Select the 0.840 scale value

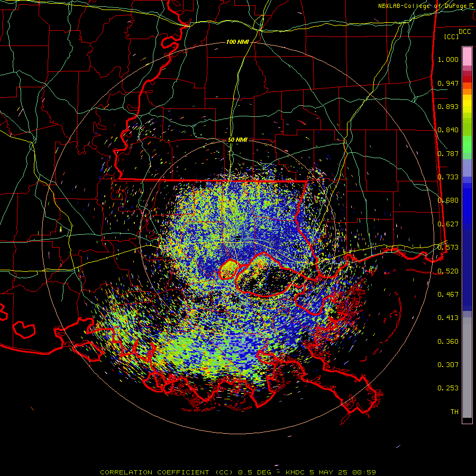click(x=448, y=130)
